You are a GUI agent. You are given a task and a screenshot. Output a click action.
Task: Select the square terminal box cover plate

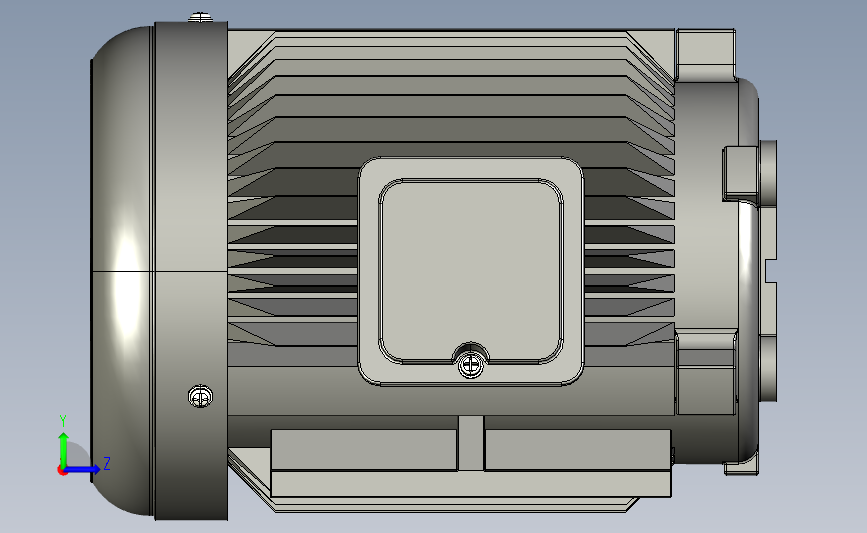(471, 271)
